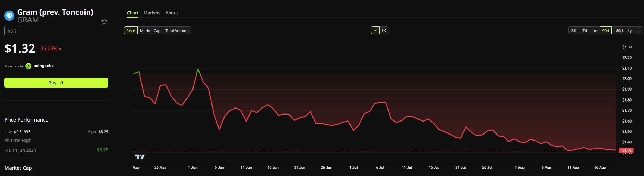The image size is (644, 176).
Task: Click the #25 rank badge
Action: [12, 31]
